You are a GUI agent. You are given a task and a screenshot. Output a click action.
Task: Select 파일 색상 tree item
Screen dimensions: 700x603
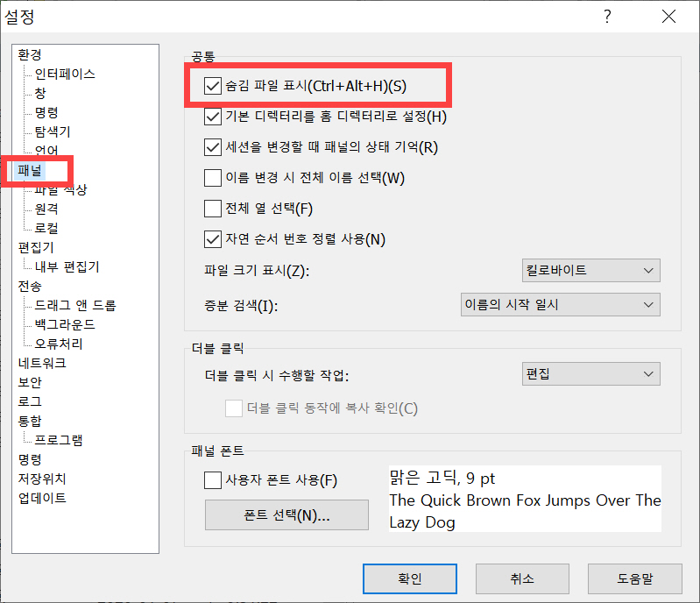click(x=60, y=189)
